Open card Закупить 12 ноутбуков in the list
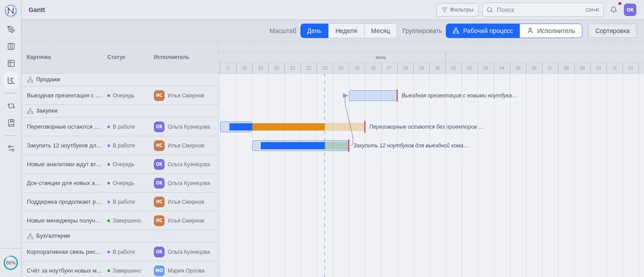Screen dimensions: 644x277 tap(64, 145)
